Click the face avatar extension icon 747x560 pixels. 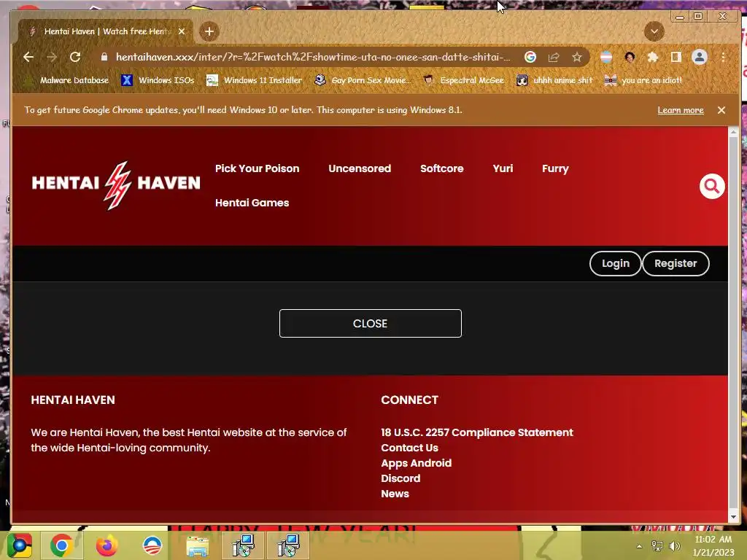point(630,57)
